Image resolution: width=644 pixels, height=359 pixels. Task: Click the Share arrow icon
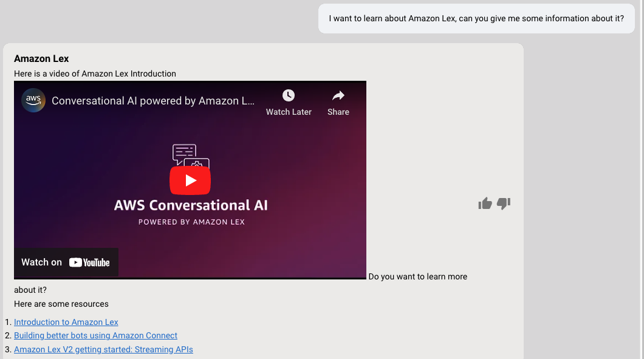tap(338, 96)
